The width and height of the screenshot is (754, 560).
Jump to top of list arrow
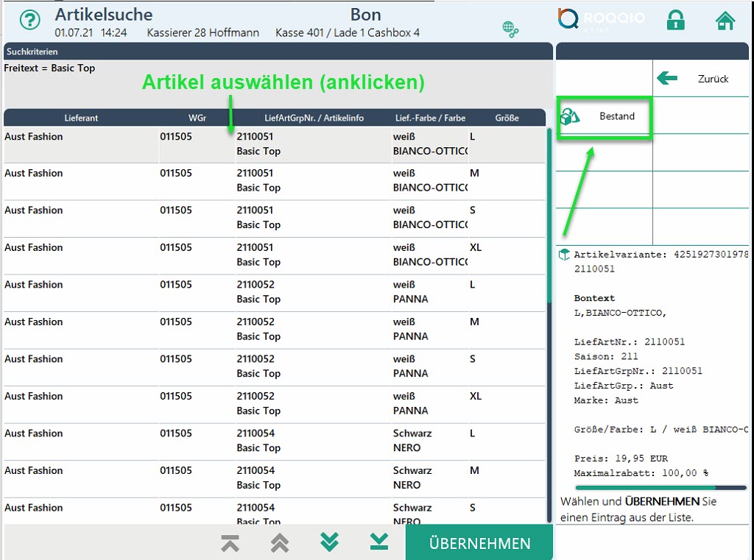[x=230, y=543]
